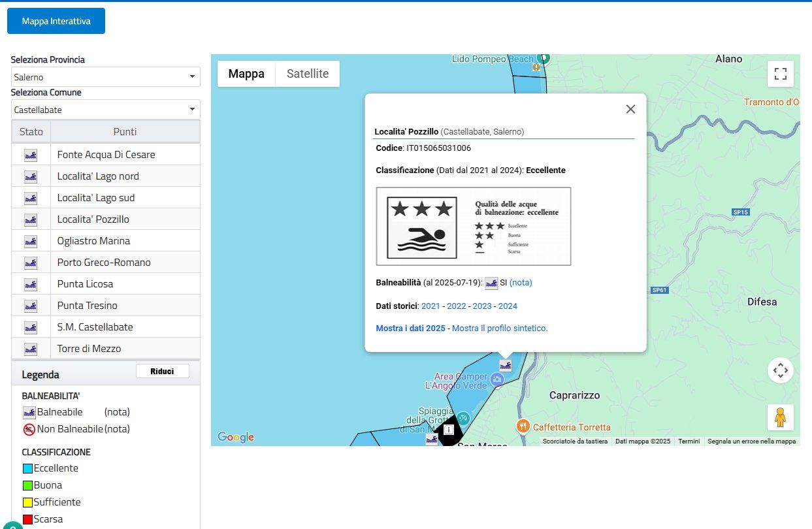Collapse the legend with Riduci button
The image size is (812, 529).
point(162,371)
